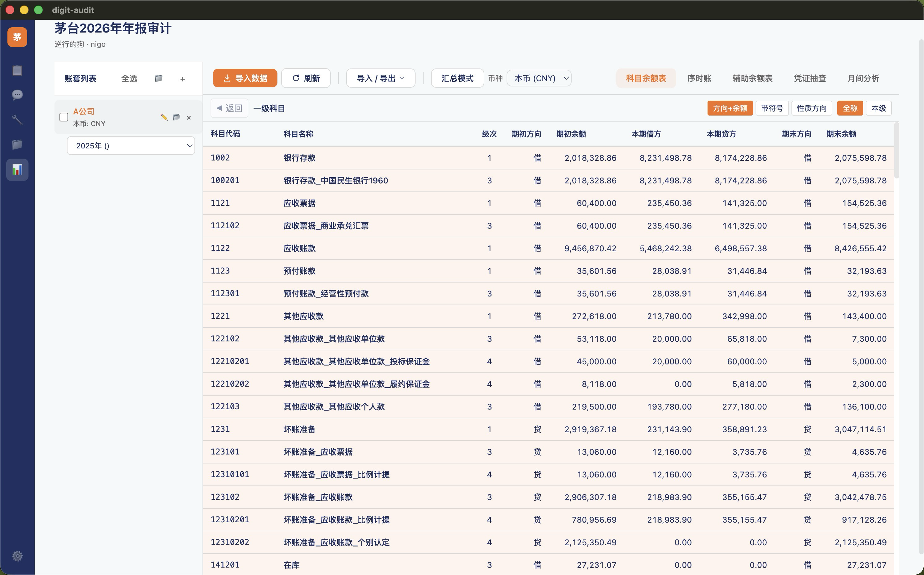Click ending balance 8,426,555.42 cell
924x575 pixels.
point(861,248)
